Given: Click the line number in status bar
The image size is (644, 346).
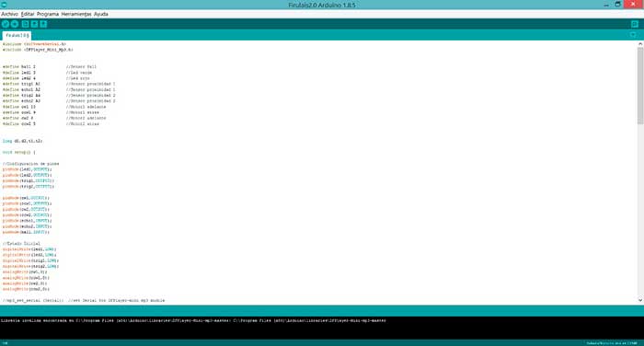Looking at the screenshot, I should pyautogui.click(x=5, y=343).
